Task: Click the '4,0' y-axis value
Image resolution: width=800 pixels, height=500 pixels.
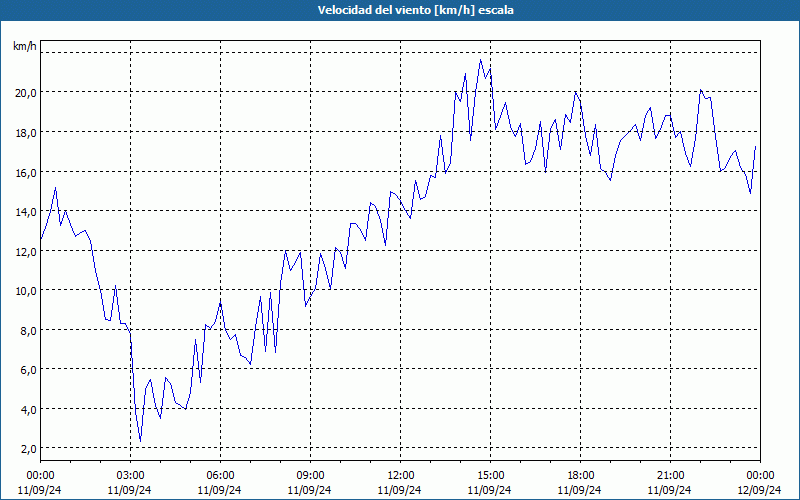Action: click(x=28, y=410)
